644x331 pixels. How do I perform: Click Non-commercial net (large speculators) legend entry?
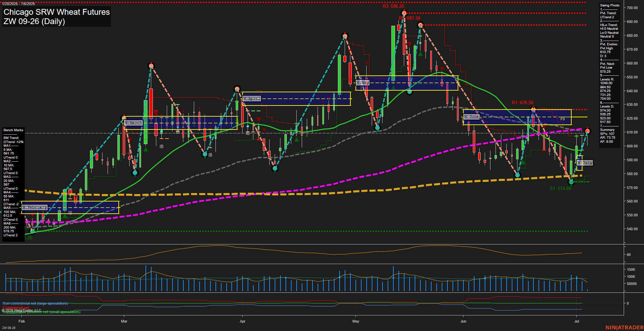(x=35, y=303)
